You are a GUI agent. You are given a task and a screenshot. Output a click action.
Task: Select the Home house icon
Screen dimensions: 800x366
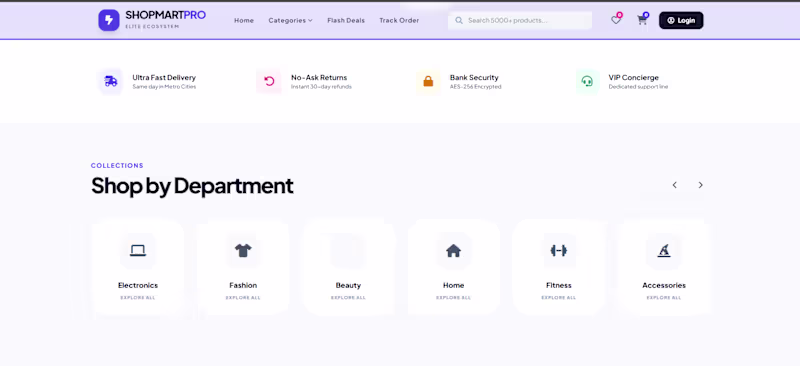point(453,251)
